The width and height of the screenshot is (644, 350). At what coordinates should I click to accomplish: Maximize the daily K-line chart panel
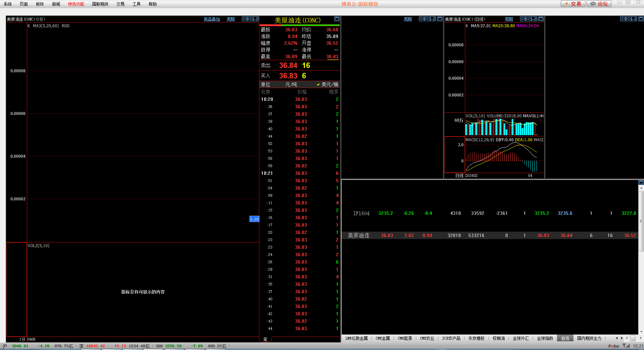(x=541, y=19)
